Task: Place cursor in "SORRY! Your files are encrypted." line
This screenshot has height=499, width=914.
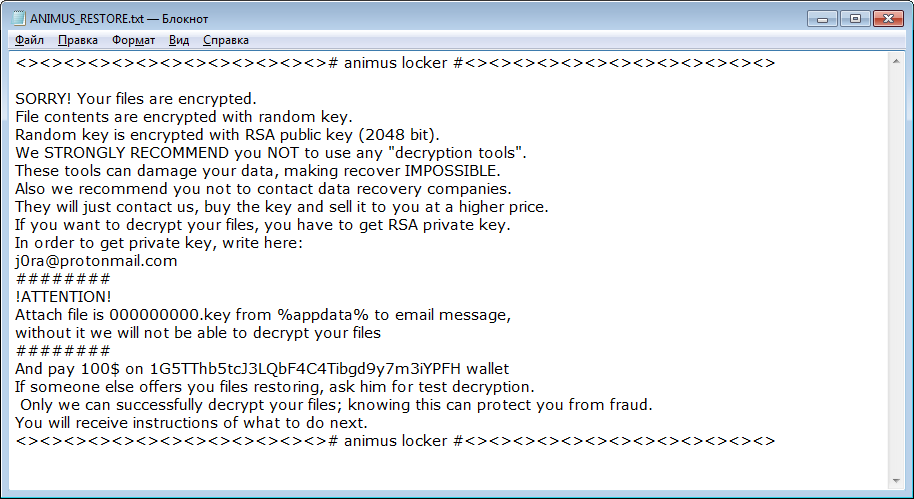Action: [136, 99]
